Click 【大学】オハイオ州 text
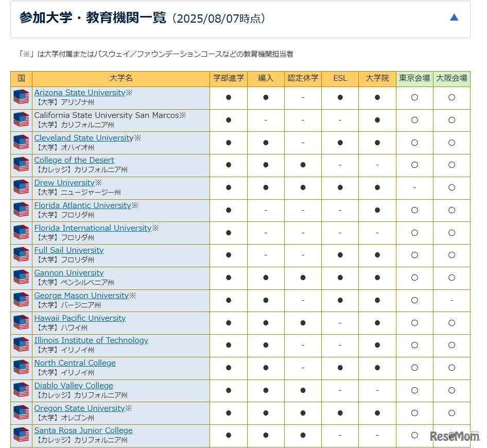The image size is (487, 448). pyautogui.click(x=64, y=148)
